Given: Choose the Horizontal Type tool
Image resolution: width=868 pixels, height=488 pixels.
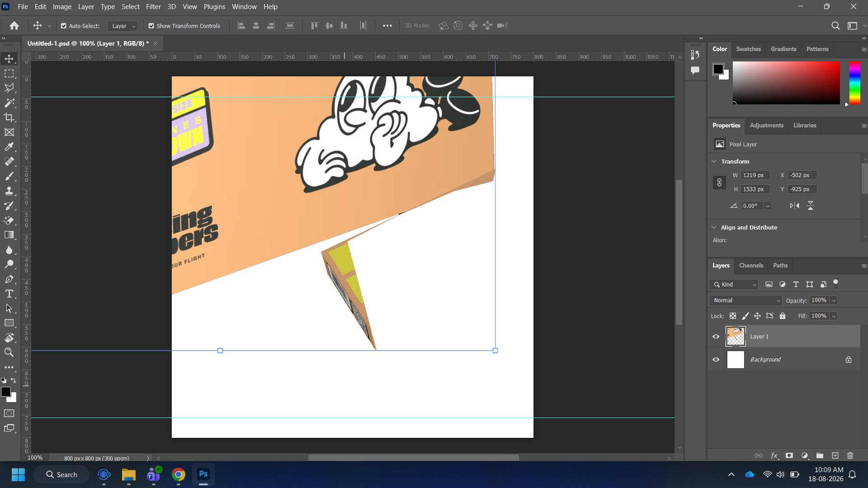Looking at the screenshot, I should [9, 294].
